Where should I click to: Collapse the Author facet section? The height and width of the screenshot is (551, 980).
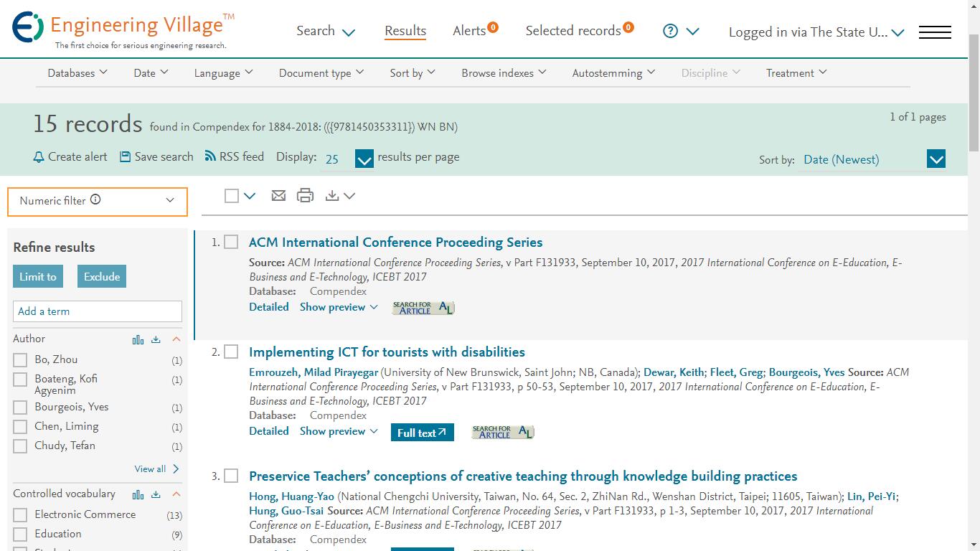[x=176, y=339]
